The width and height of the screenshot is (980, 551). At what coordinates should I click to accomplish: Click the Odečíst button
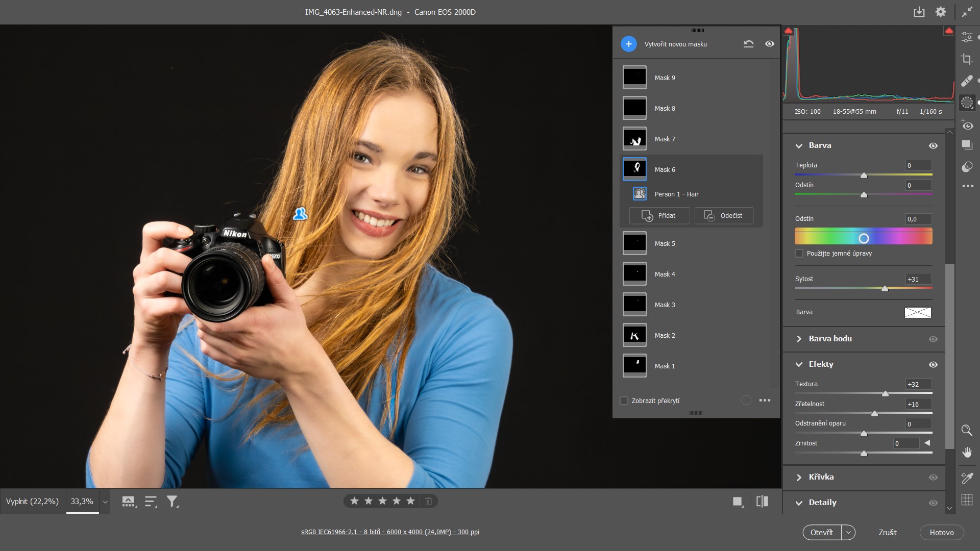pyautogui.click(x=724, y=216)
